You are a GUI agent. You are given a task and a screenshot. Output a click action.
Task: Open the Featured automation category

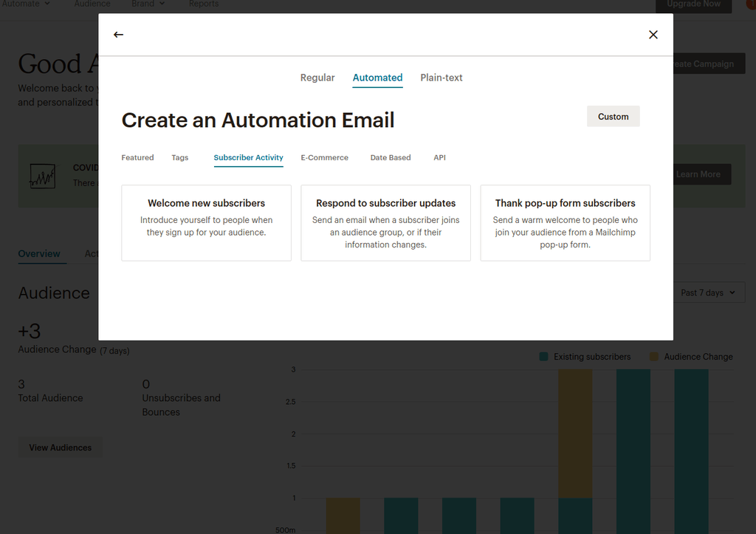click(137, 158)
